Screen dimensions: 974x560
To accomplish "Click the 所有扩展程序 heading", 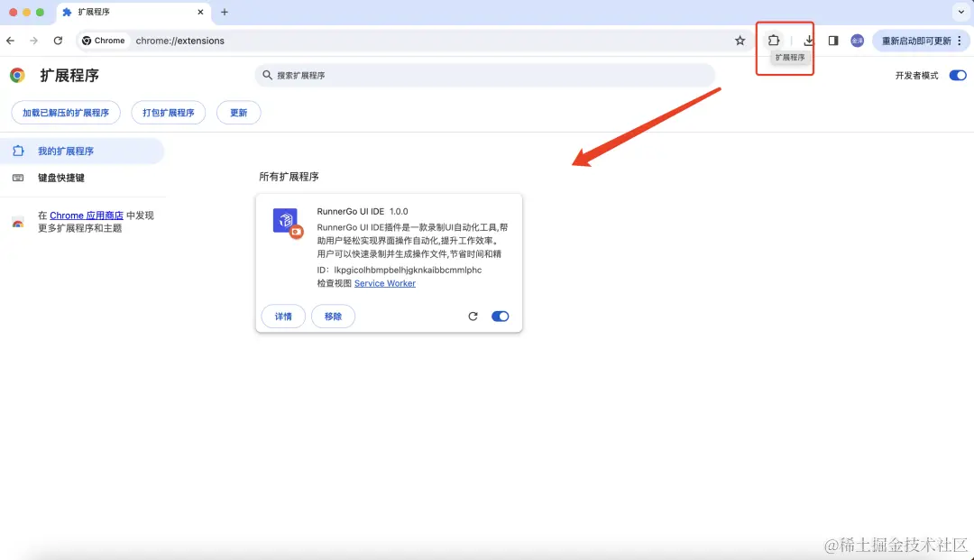I will tap(289, 177).
